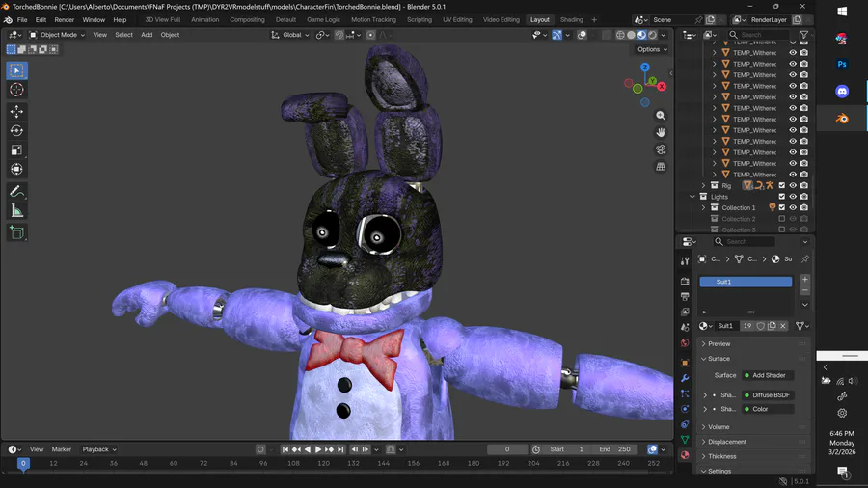868x488 pixels.
Task: Select the Transform tool
Action: coord(16,170)
